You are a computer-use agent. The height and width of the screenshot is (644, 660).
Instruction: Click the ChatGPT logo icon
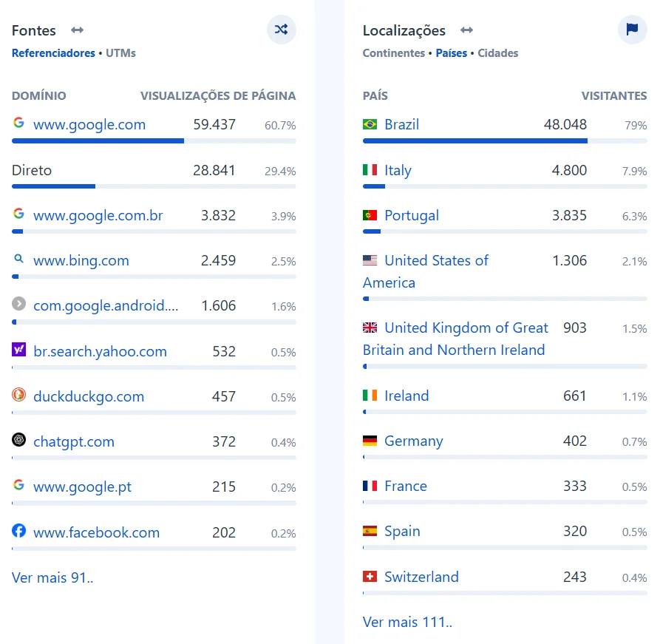(19, 440)
